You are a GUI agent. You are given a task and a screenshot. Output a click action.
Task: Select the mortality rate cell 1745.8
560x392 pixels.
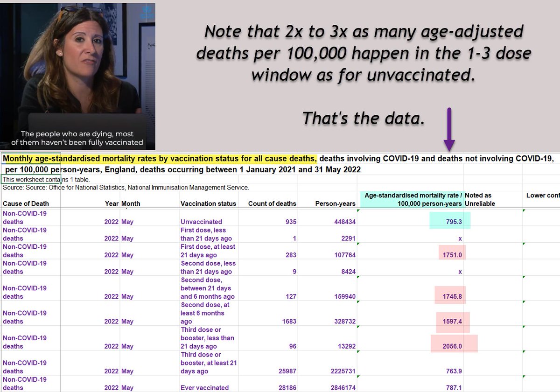(x=452, y=296)
